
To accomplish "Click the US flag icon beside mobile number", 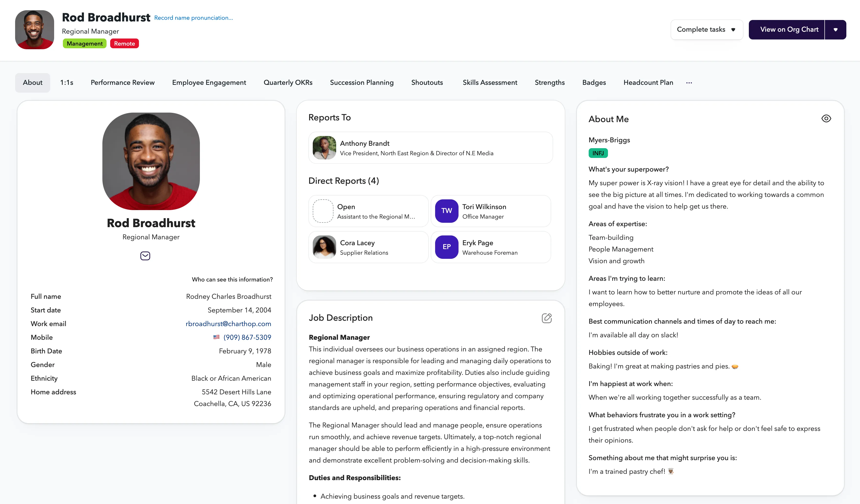I will [216, 337].
